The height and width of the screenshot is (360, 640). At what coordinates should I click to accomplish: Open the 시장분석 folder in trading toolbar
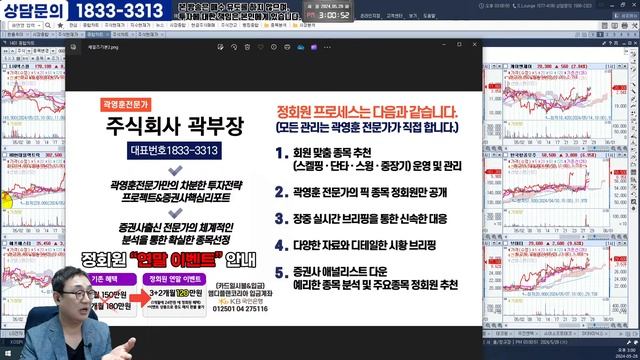(304, 25)
